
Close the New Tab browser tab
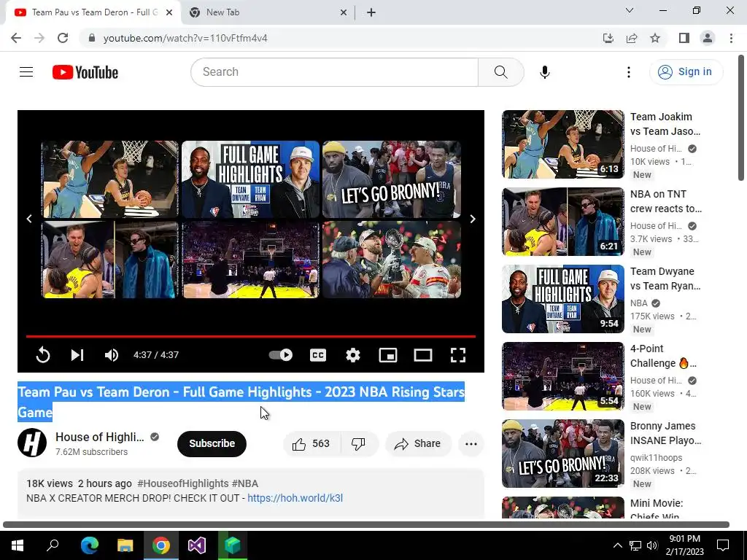pos(344,12)
